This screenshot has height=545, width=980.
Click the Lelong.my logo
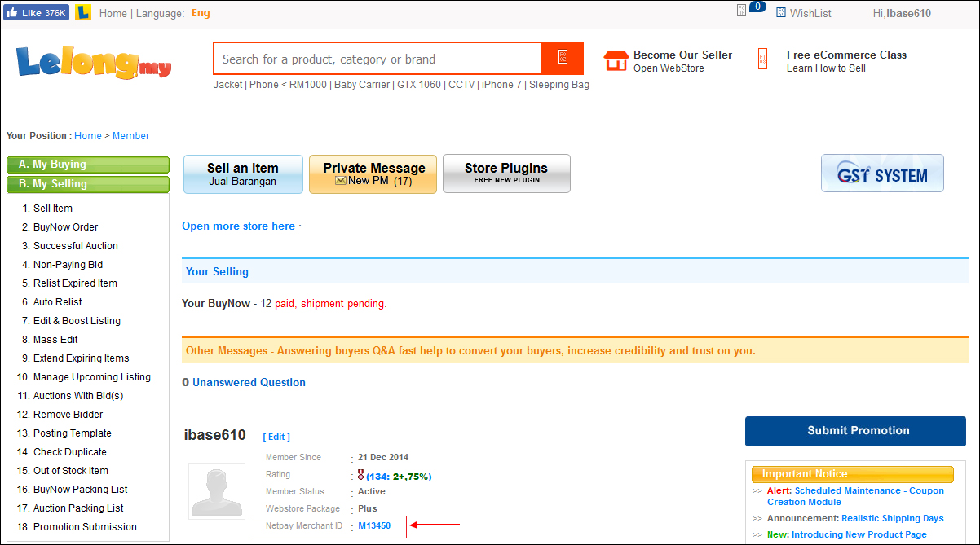94,62
